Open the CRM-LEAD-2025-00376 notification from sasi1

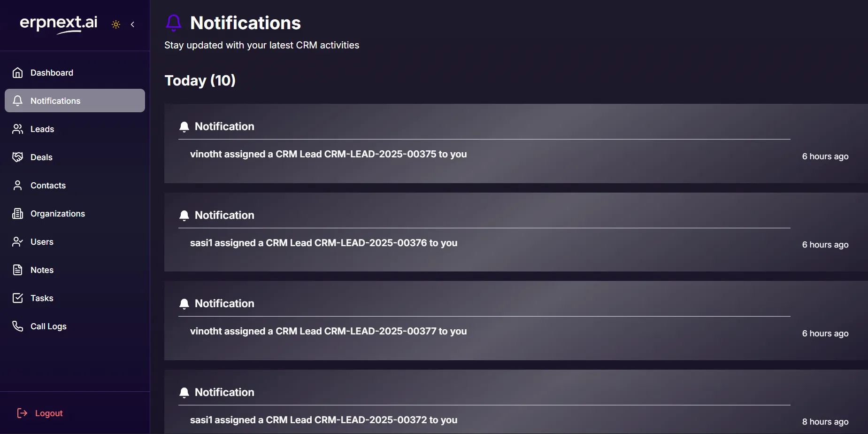click(x=323, y=243)
